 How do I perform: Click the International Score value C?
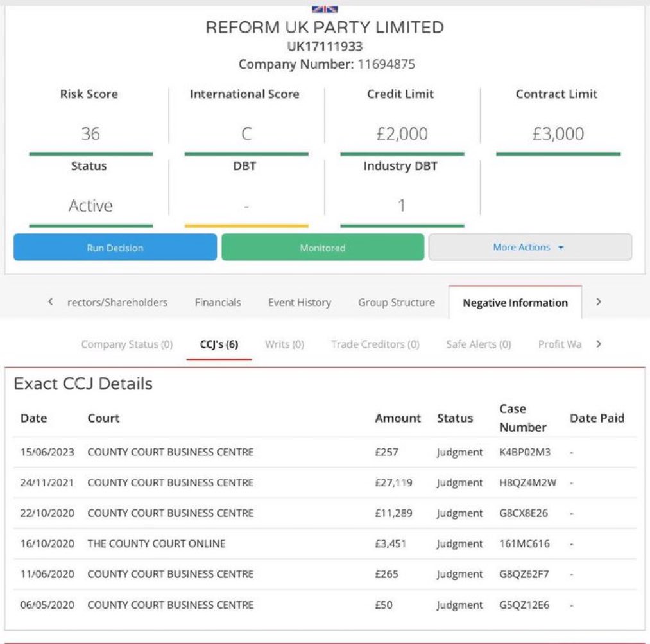(246, 134)
